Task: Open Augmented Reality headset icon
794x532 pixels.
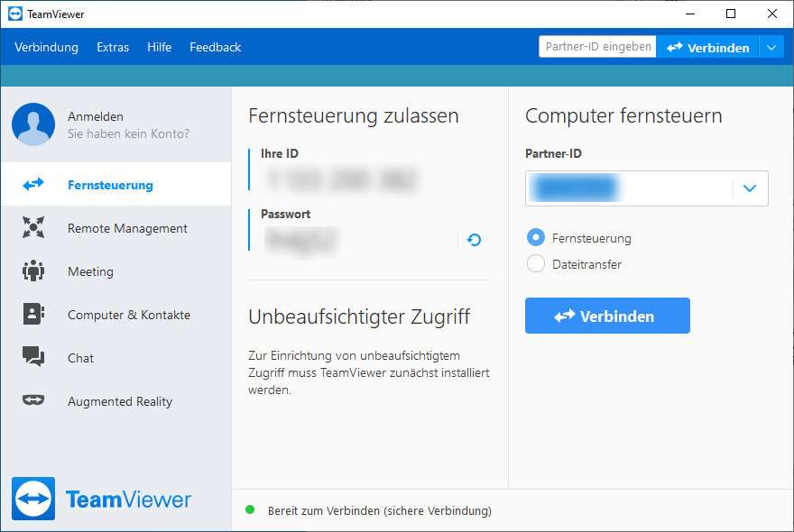Action: pos(33,401)
